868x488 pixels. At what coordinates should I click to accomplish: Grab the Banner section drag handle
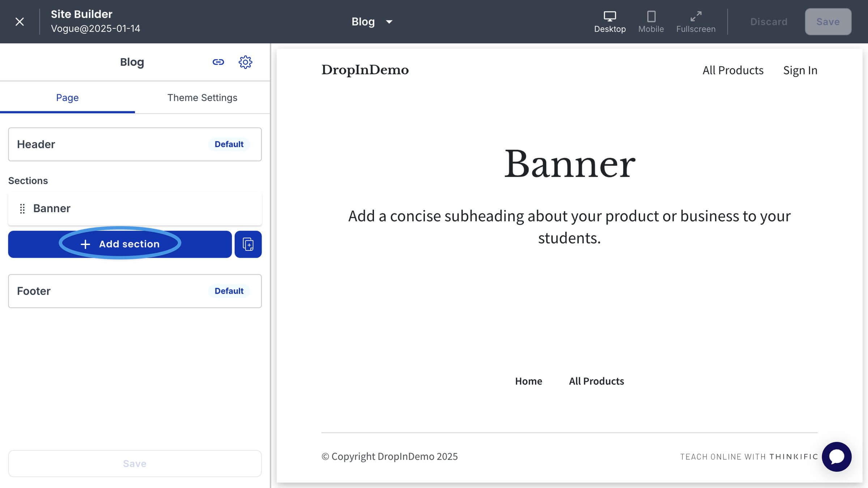pos(22,209)
